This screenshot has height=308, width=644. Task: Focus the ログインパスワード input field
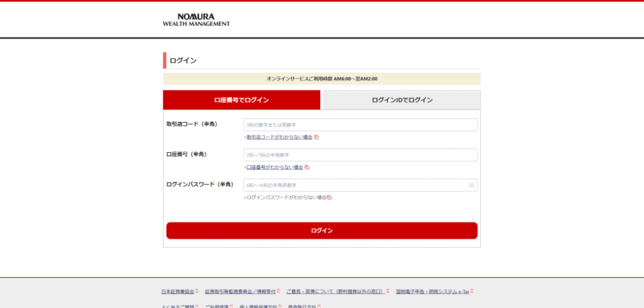[355, 185]
